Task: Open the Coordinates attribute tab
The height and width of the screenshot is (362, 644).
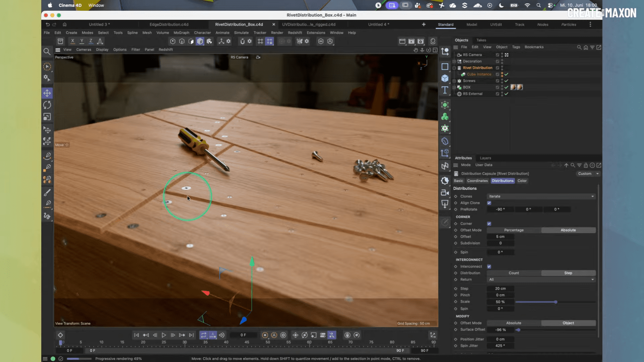Action: coord(477,181)
